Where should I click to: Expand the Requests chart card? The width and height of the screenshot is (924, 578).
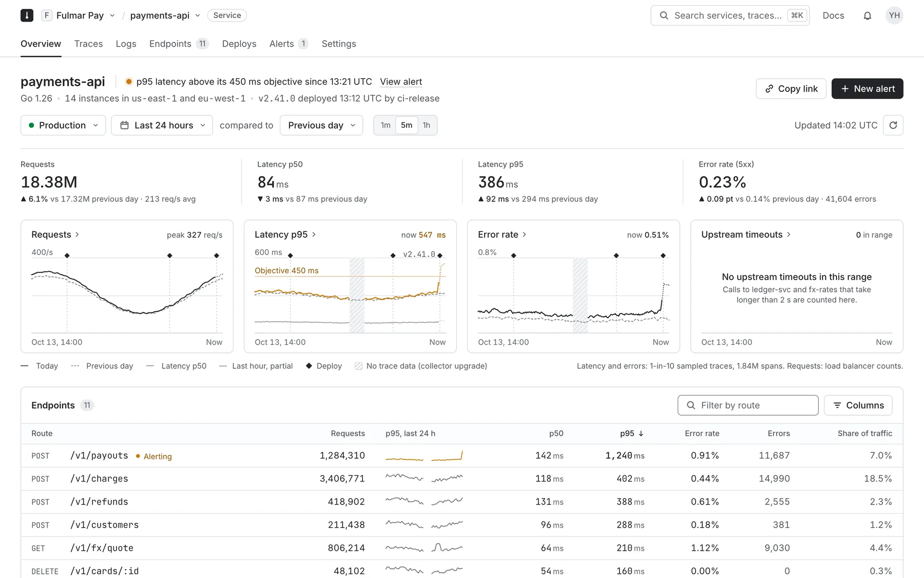pos(55,234)
